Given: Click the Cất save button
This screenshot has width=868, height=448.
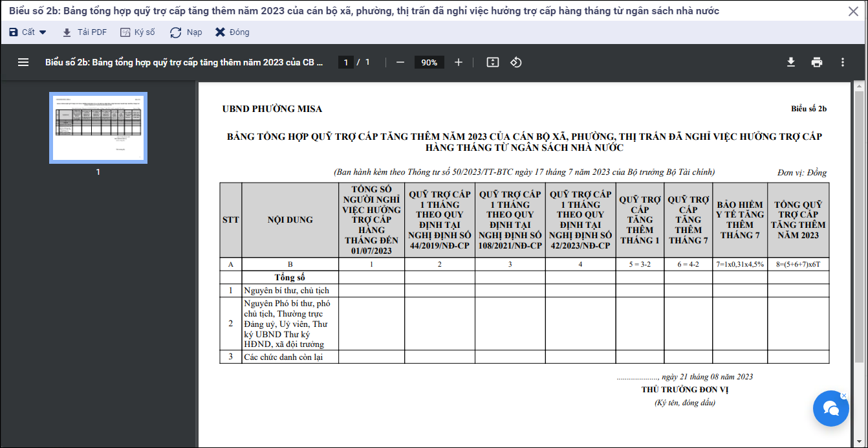Looking at the screenshot, I should click(x=22, y=32).
